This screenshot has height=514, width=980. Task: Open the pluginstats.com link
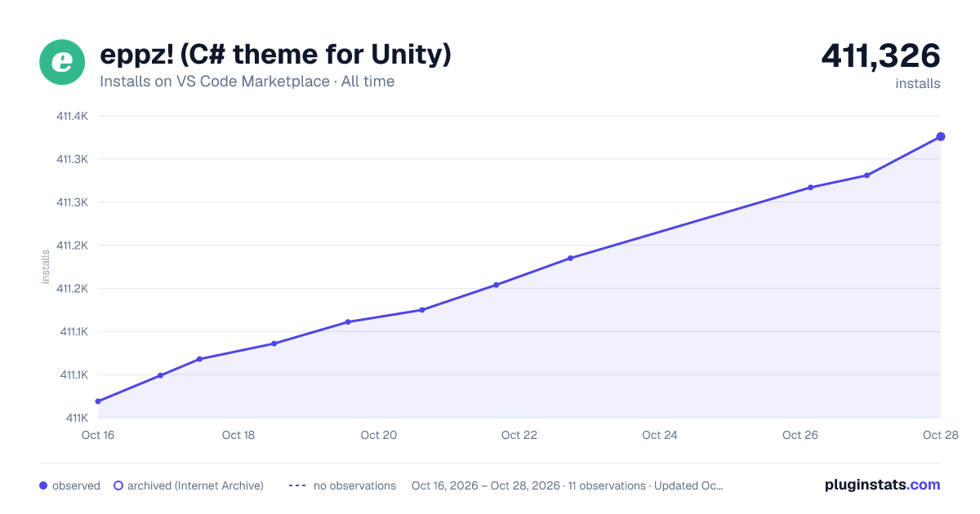[x=882, y=485]
